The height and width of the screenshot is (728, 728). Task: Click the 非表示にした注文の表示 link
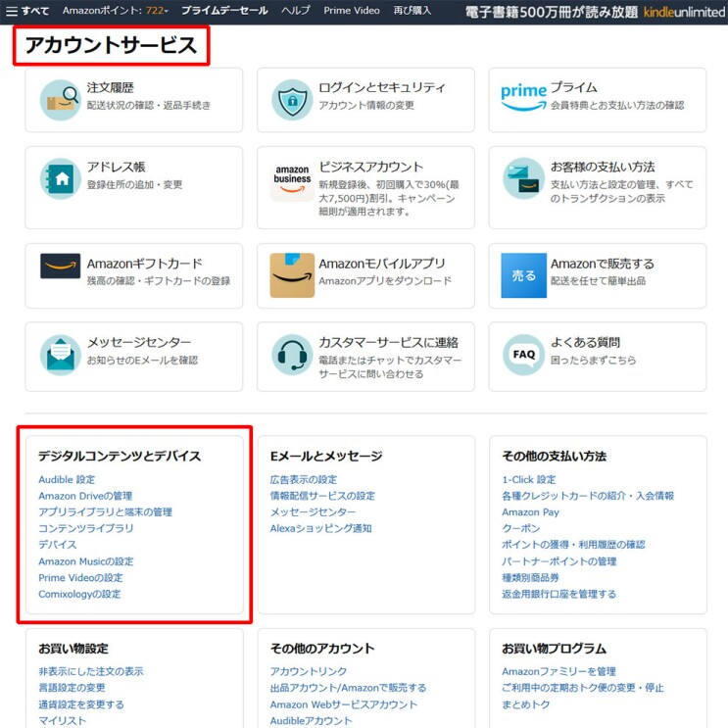91,671
